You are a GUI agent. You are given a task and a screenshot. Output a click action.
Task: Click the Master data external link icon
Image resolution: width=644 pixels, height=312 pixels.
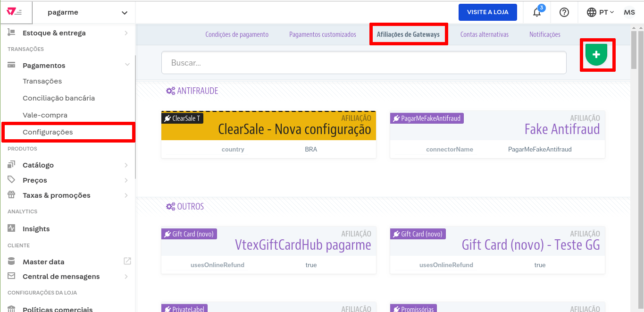127,261
